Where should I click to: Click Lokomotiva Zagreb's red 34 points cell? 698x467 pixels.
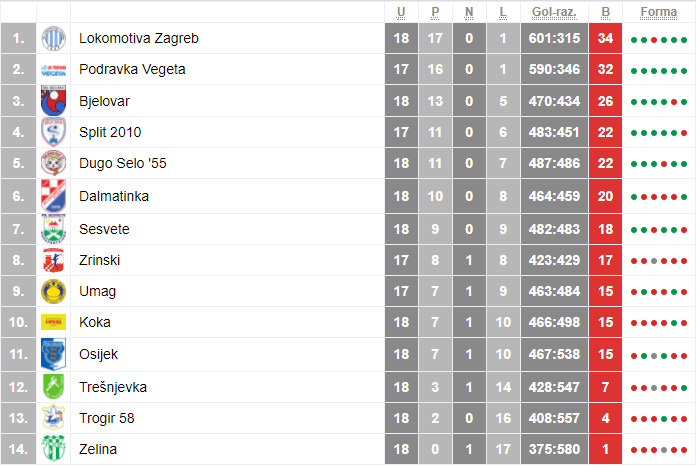[x=605, y=39]
